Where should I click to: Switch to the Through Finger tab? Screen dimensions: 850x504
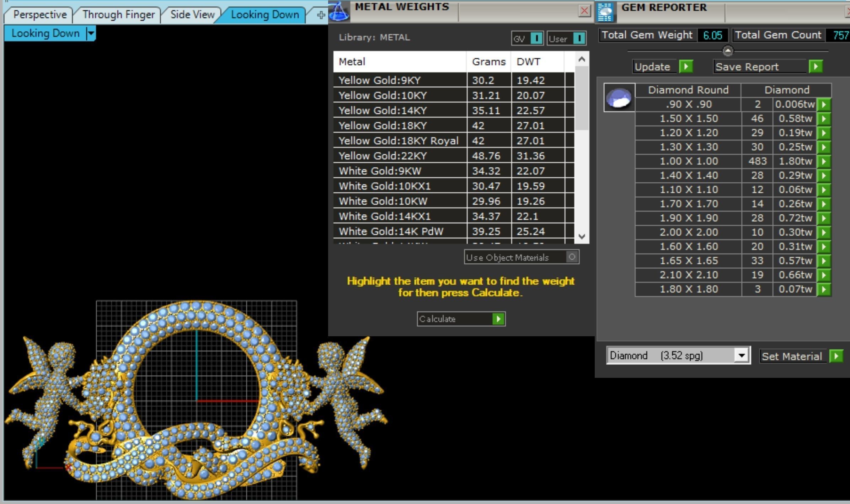(118, 15)
